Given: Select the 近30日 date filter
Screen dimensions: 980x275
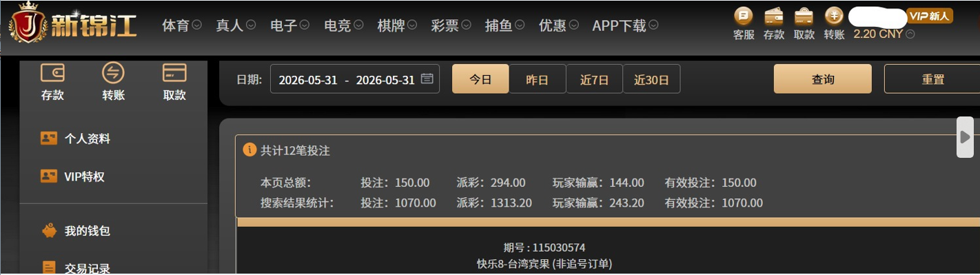Looking at the screenshot, I should tap(651, 79).
